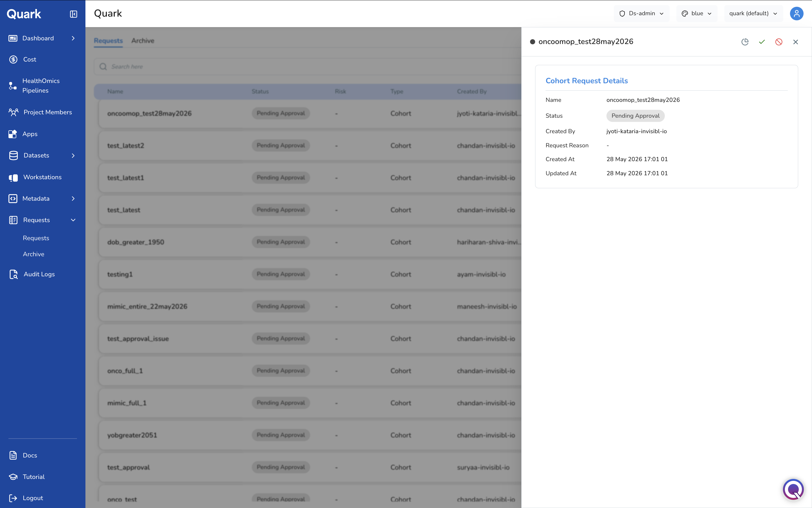
Task: Click the palette icon beside blue
Action: (685, 14)
